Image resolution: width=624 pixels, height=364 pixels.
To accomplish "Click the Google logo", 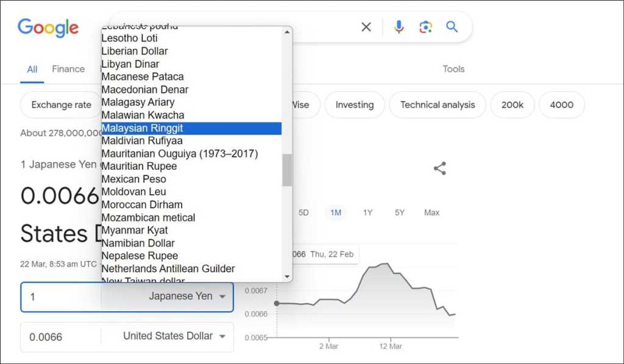I will (x=48, y=27).
